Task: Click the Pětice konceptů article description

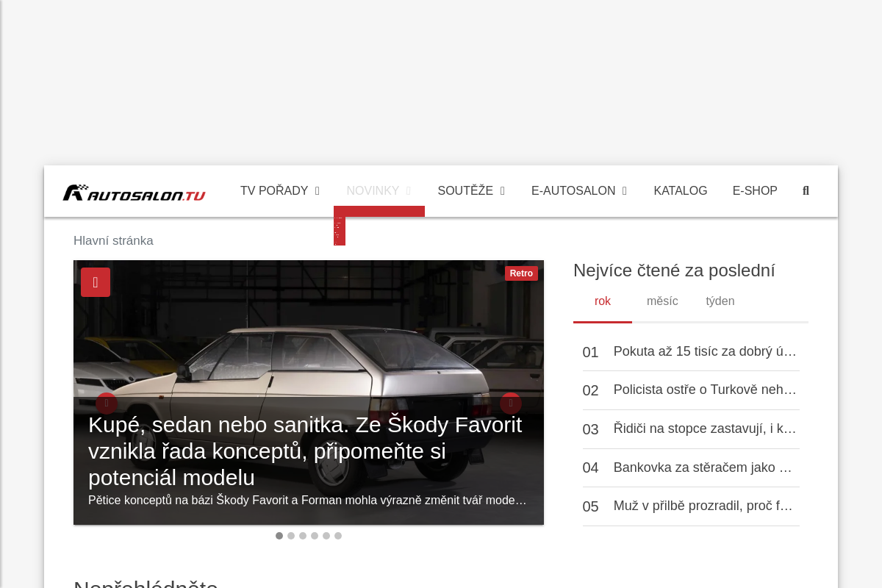Action: pos(307,501)
